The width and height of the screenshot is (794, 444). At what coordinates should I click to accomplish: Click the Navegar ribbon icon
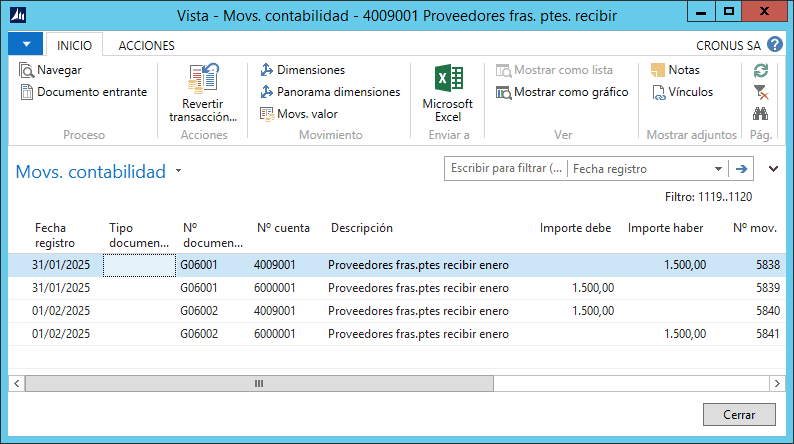coord(26,70)
